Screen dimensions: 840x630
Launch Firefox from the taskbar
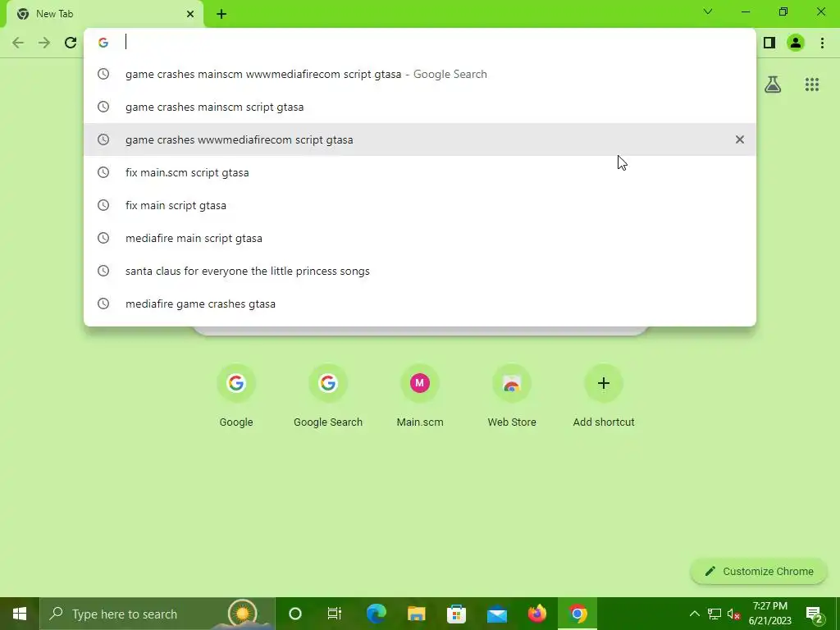tap(536, 614)
